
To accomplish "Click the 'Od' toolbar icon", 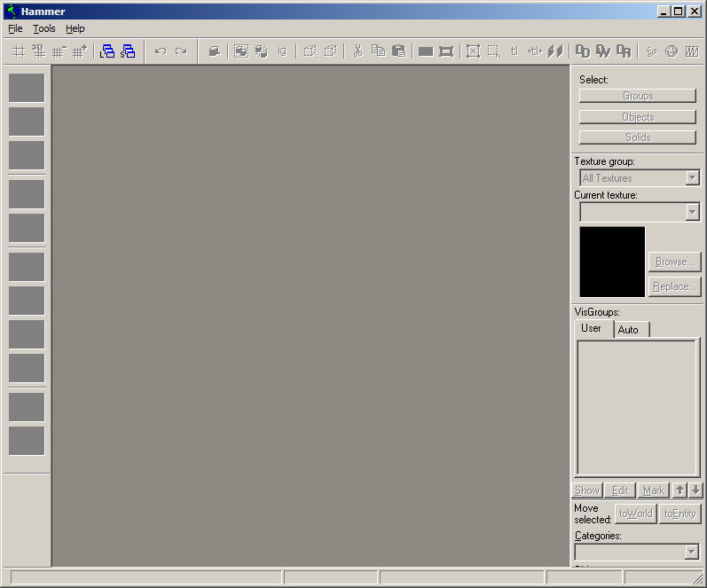I will [x=583, y=51].
